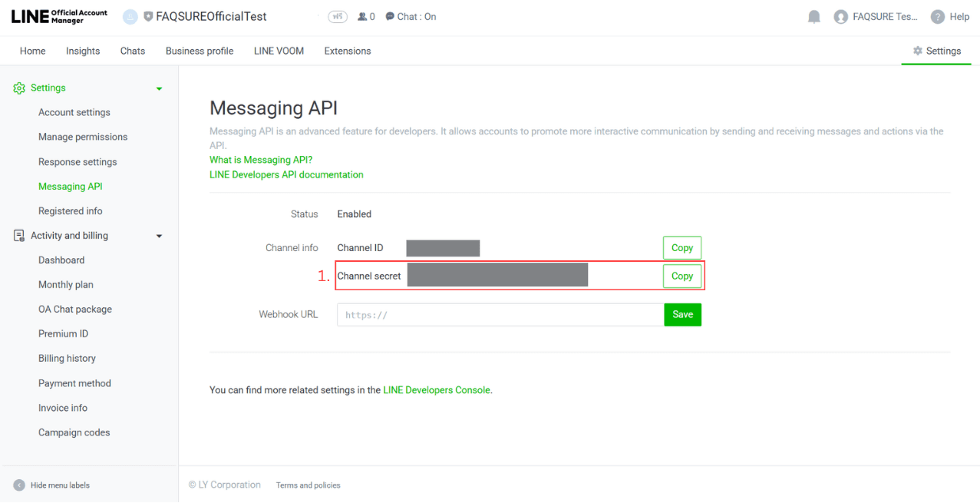Open the Help question mark icon
This screenshot has height=503, width=980.
(x=937, y=17)
